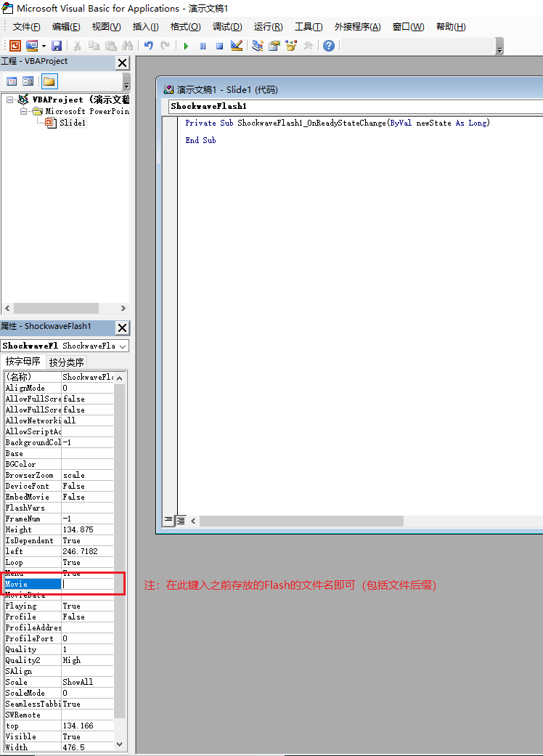Click the Paste clipboard icon

[111, 46]
